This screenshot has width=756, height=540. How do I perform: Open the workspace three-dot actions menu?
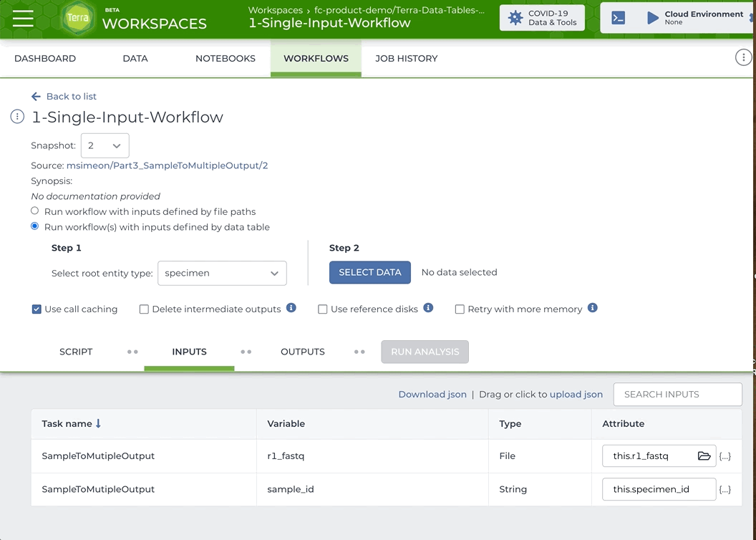[x=743, y=58]
